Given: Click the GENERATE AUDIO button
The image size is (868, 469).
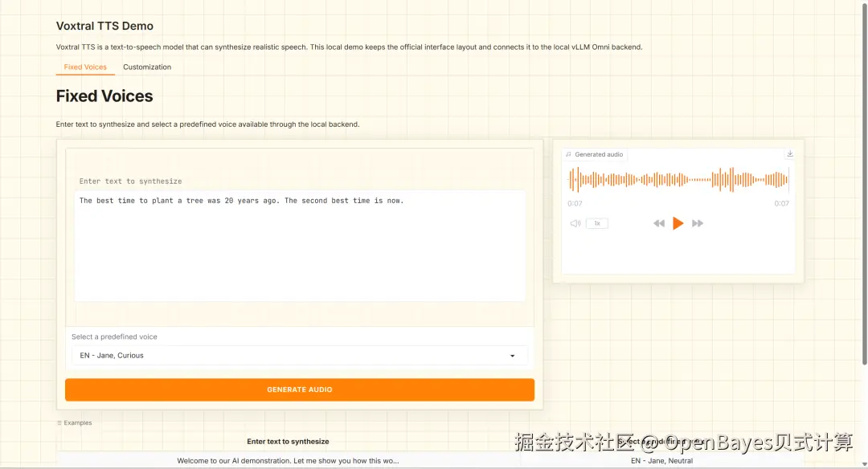Looking at the screenshot, I should point(300,389).
